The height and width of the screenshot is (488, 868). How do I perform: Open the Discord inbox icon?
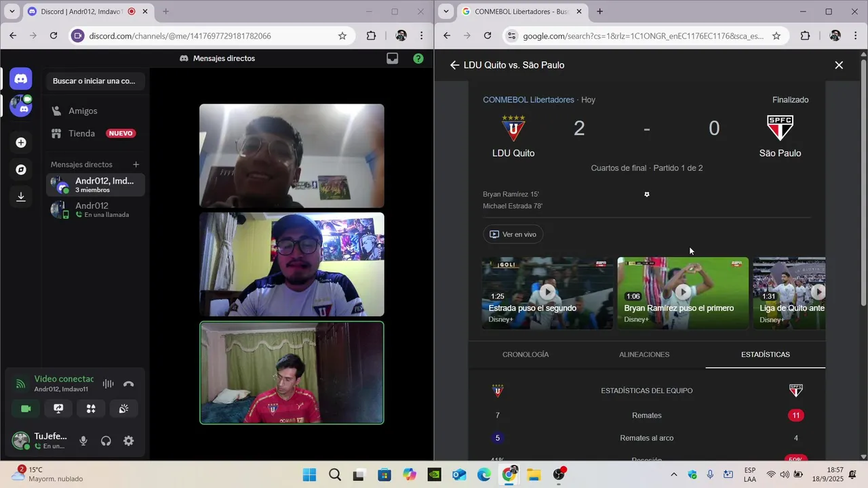click(392, 58)
